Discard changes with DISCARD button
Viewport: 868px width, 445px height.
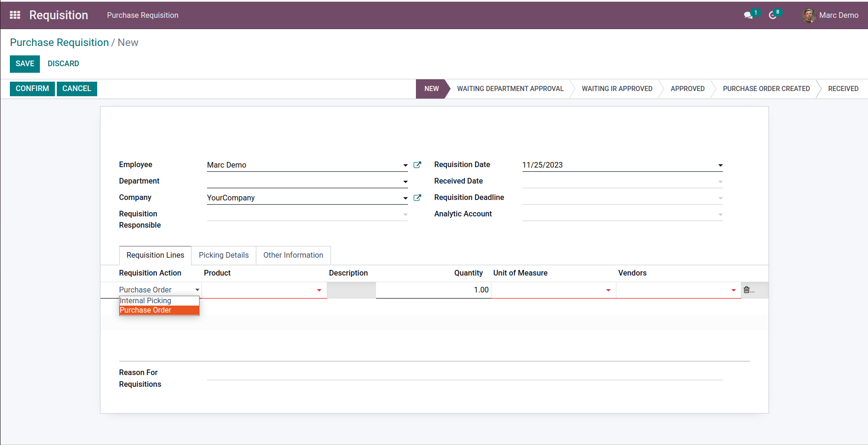click(x=63, y=64)
